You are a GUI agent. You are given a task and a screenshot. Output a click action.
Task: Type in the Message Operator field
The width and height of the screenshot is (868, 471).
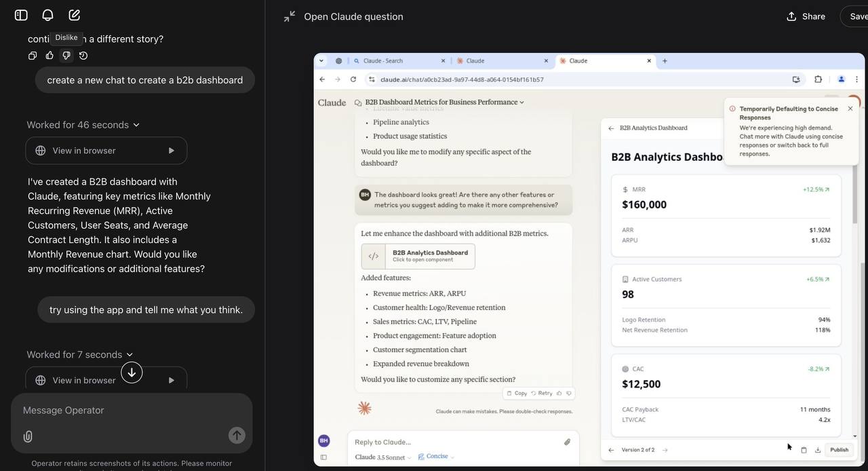click(122, 411)
